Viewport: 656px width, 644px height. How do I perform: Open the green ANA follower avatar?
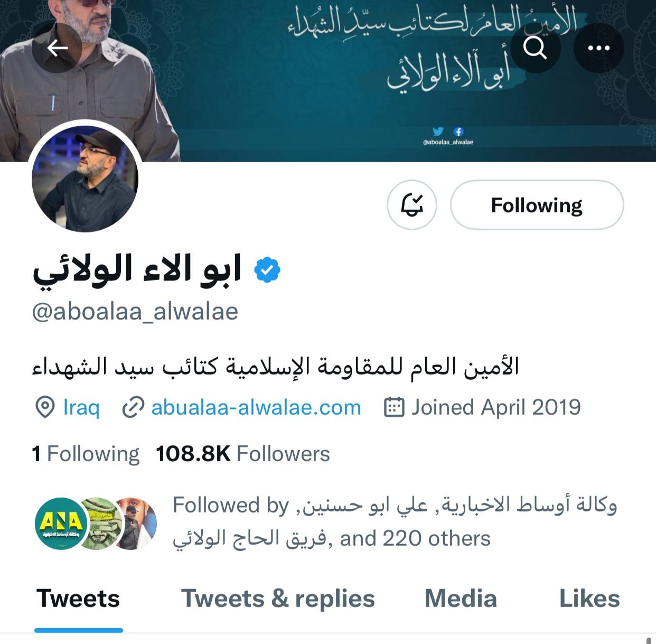(62, 524)
